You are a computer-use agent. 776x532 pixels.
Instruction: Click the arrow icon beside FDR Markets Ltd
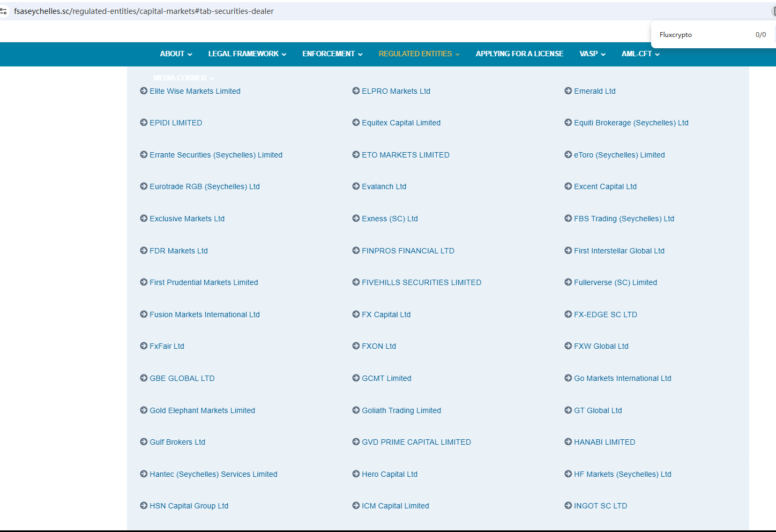(x=144, y=251)
